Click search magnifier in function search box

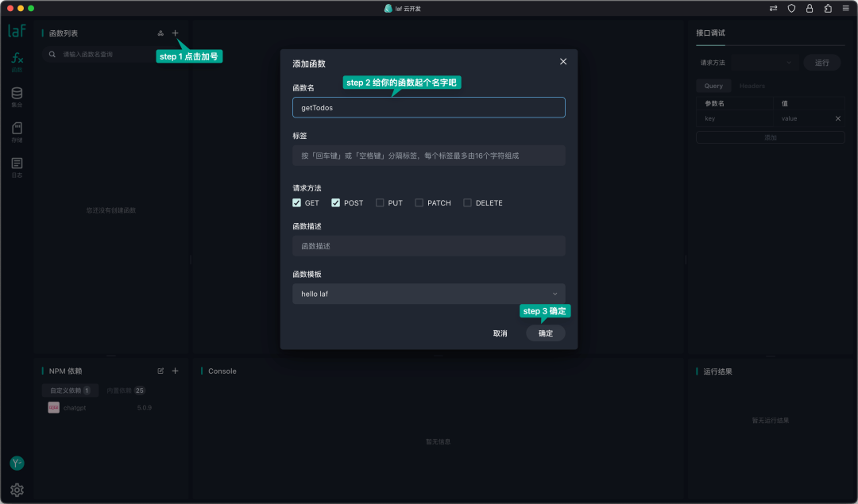pyautogui.click(x=52, y=54)
